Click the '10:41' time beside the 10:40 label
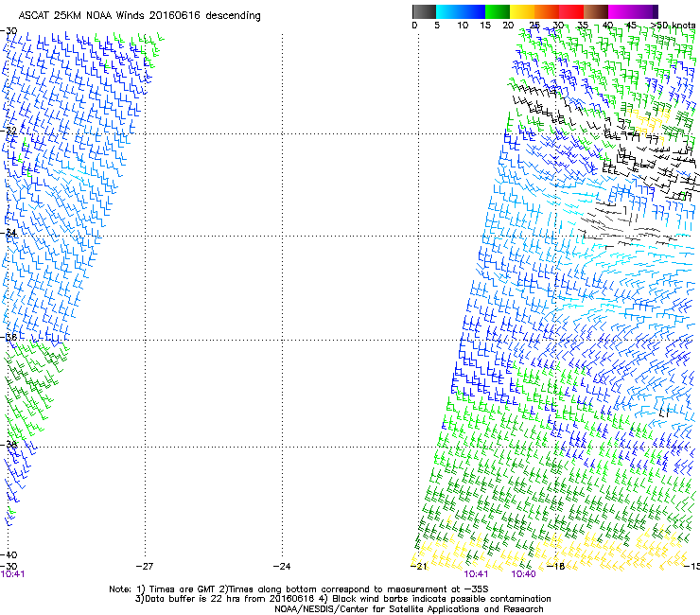 pyautogui.click(x=476, y=574)
